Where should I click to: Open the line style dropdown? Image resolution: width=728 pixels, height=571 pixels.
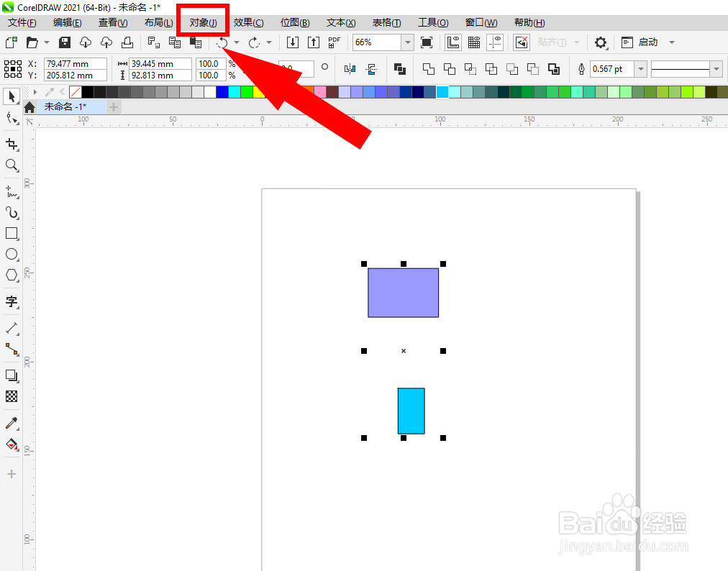(716, 69)
